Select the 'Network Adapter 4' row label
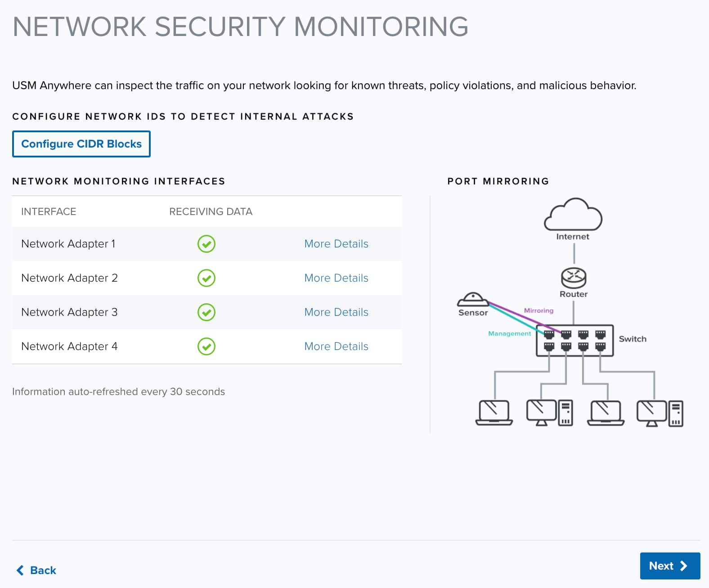Image resolution: width=709 pixels, height=588 pixels. click(69, 346)
